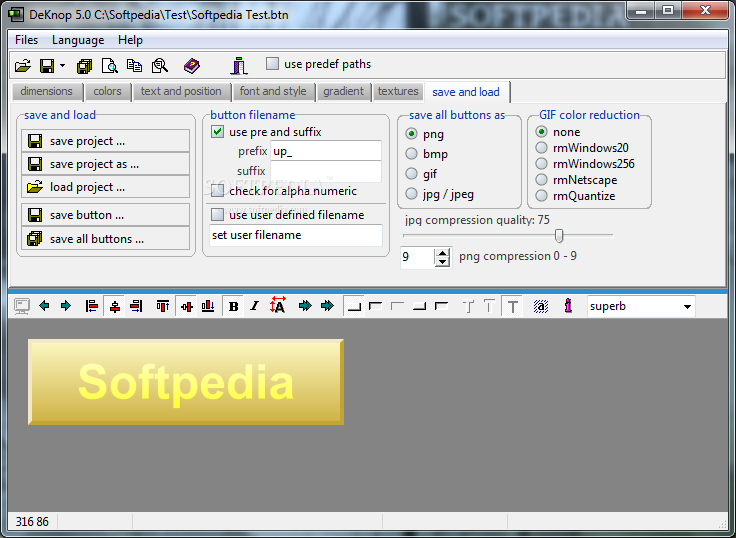
Task: Switch to the font and style tab
Action: tap(273, 91)
